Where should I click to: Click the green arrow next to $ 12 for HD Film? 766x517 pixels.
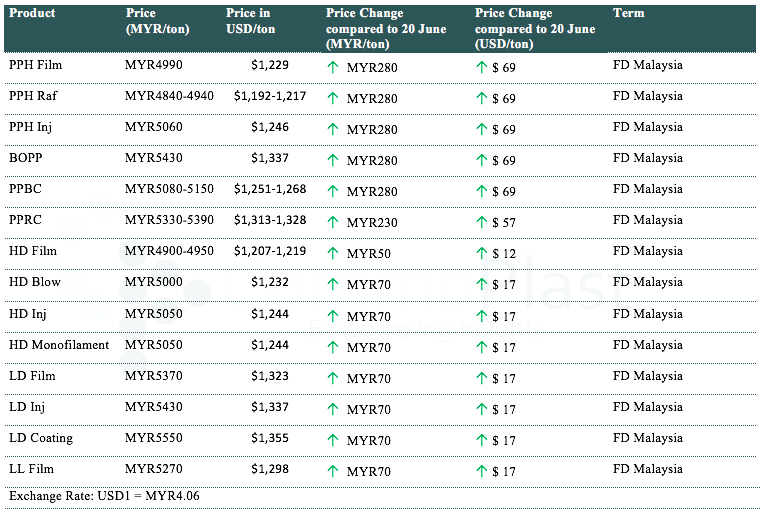point(481,253)
